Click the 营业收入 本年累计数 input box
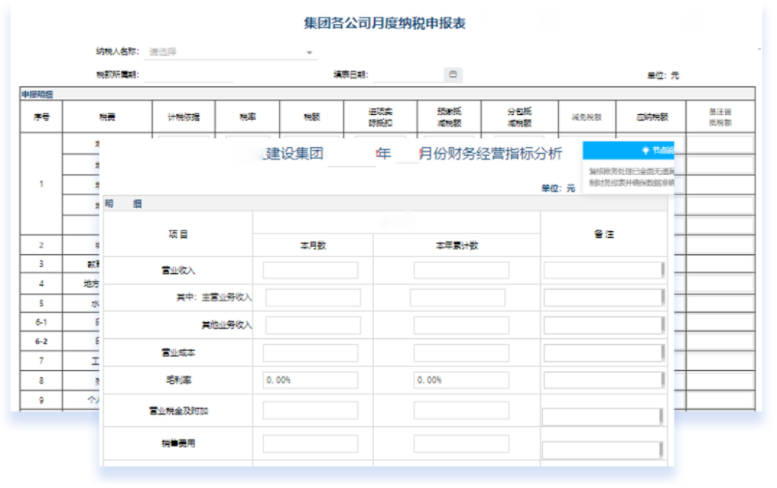 click(x=461, y=270)
